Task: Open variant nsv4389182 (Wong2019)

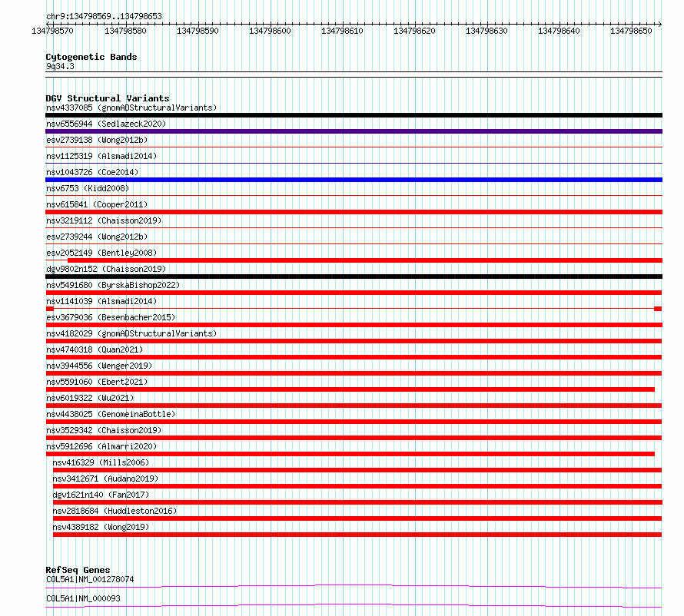Action: (101, 527)
